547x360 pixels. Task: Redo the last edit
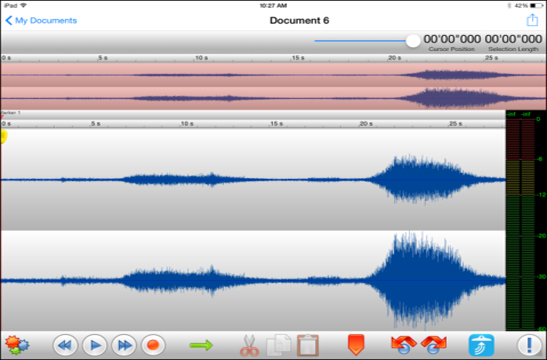tap(434, 345)
